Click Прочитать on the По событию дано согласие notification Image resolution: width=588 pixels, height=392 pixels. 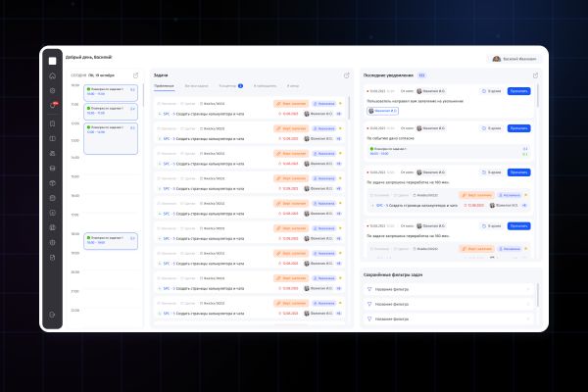point(518,128)
